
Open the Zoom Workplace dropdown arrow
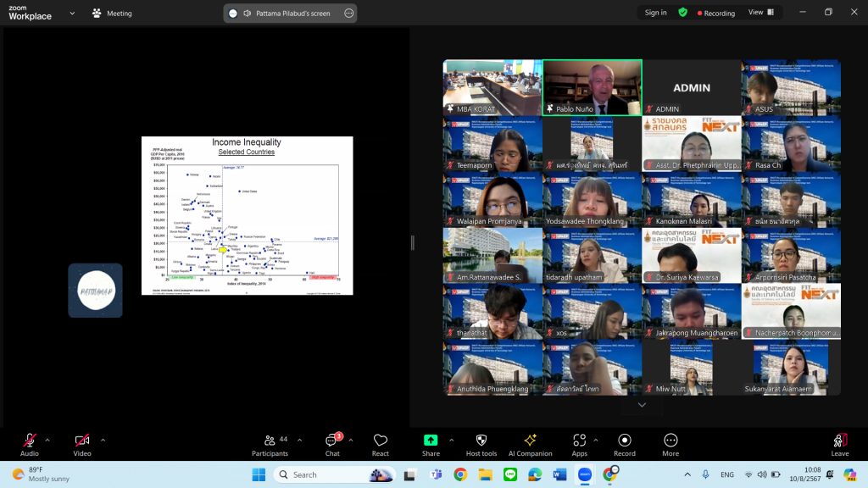[x=70, y=14]
